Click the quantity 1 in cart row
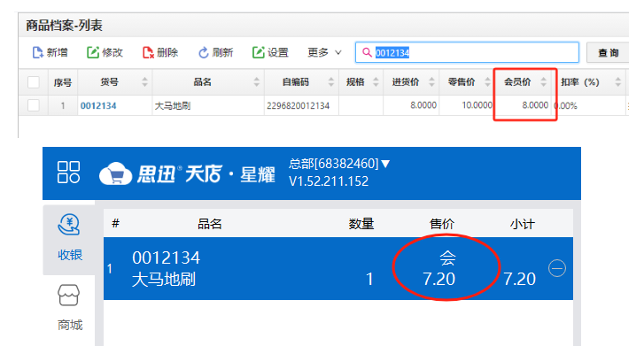The width and height of the screenshot is (644, 346). (x=369, y=279)
